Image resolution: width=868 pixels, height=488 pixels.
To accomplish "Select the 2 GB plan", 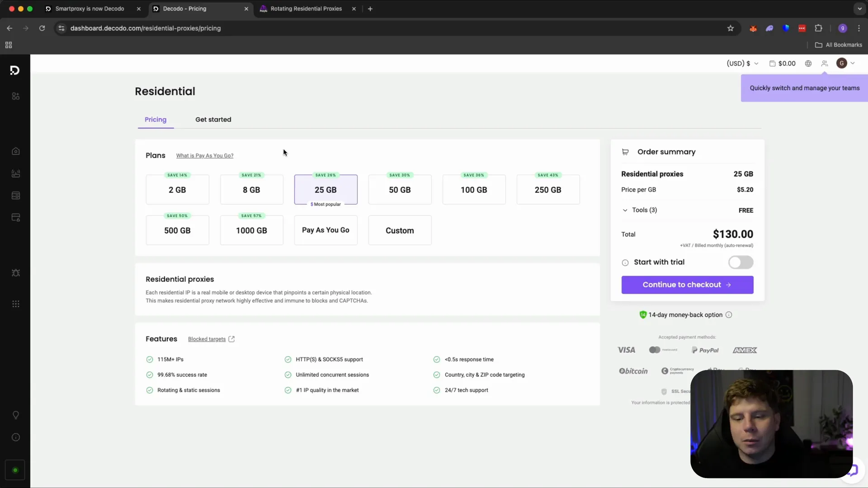I will (x=177, y=190).
